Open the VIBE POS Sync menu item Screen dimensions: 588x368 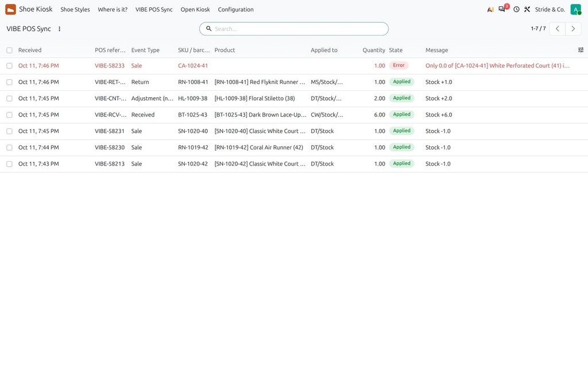pos(154,9)
